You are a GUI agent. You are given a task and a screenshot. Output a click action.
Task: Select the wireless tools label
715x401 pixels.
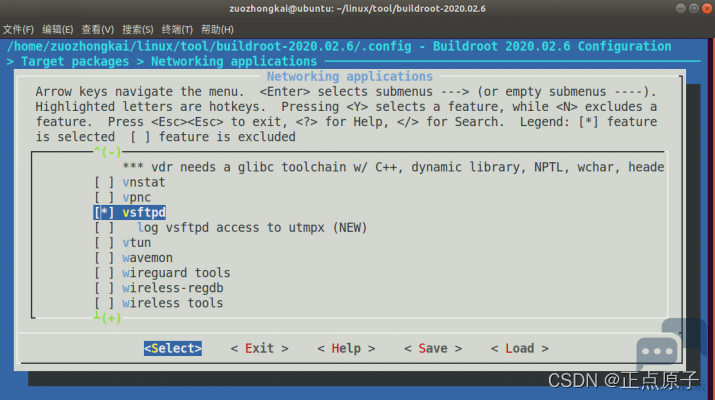pos(172,303)
